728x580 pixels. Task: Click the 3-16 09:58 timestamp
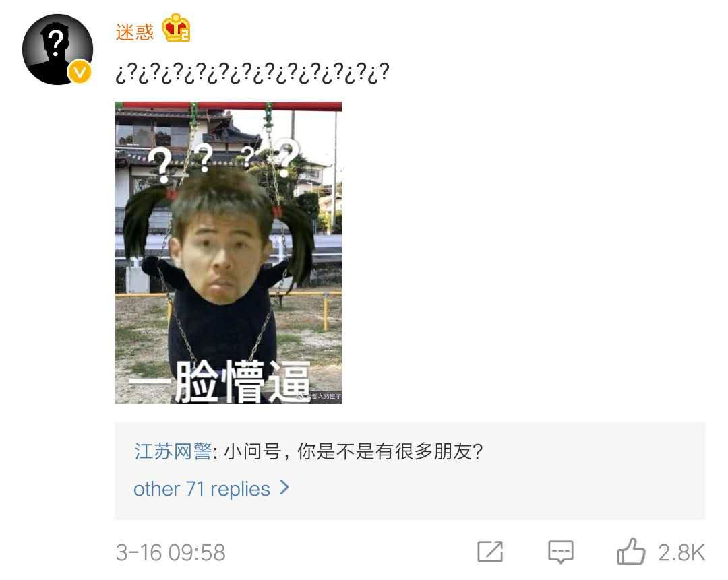point(171,552)
